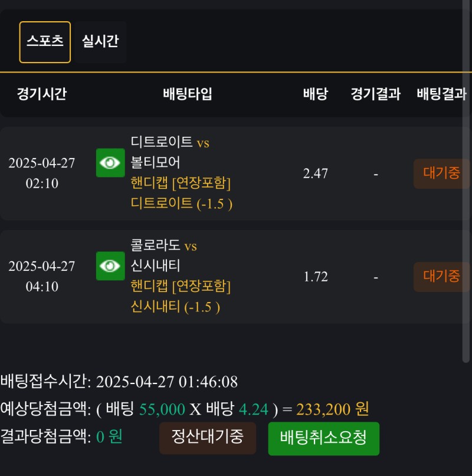Click the 1.72 odds value
This screenshot has height=476, width=472.
(x=315, y=277)
